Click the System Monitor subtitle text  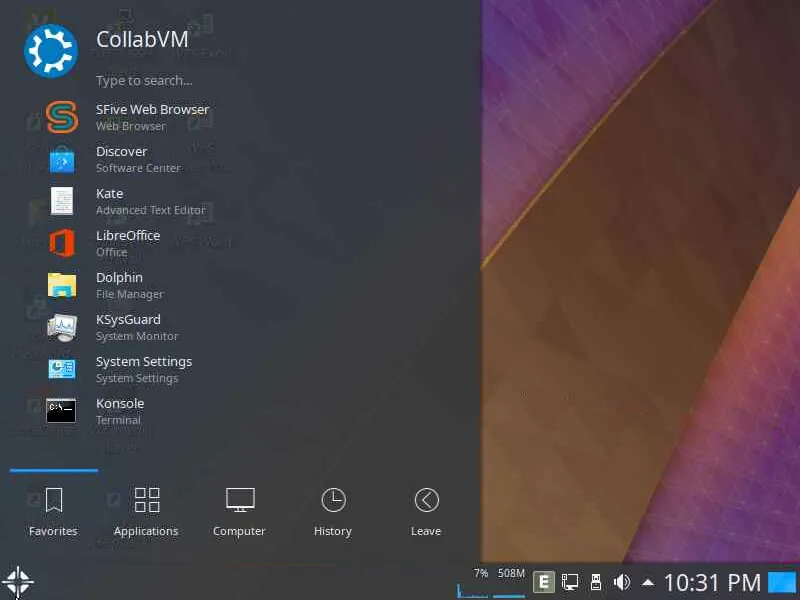coord(137,336)
